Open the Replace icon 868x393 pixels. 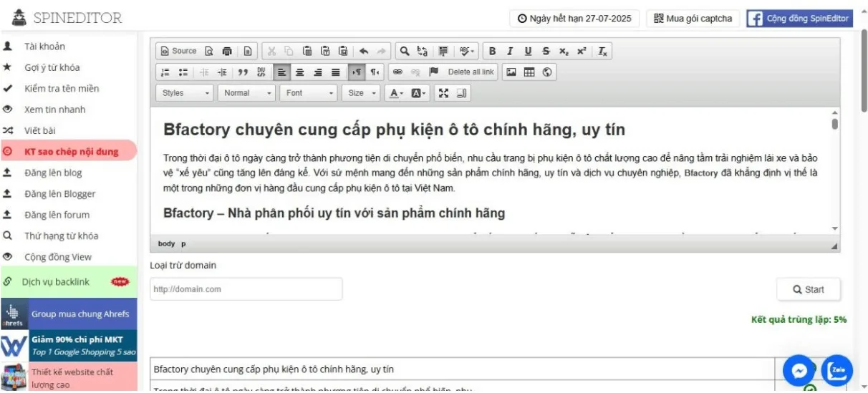pos(423,51)
